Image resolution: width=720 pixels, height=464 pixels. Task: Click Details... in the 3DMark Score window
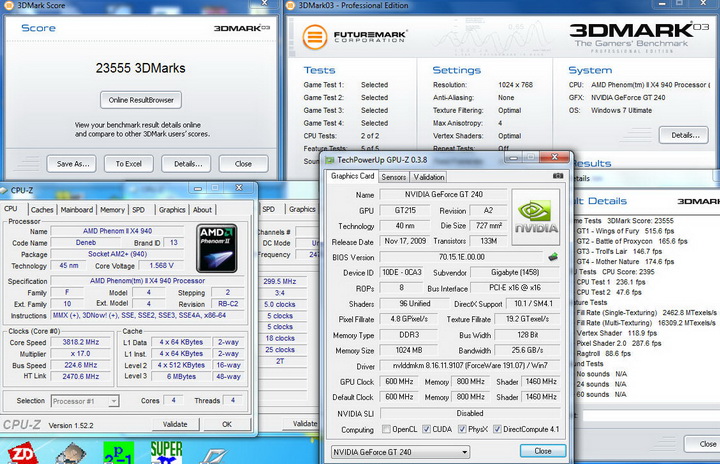[186, 164]
